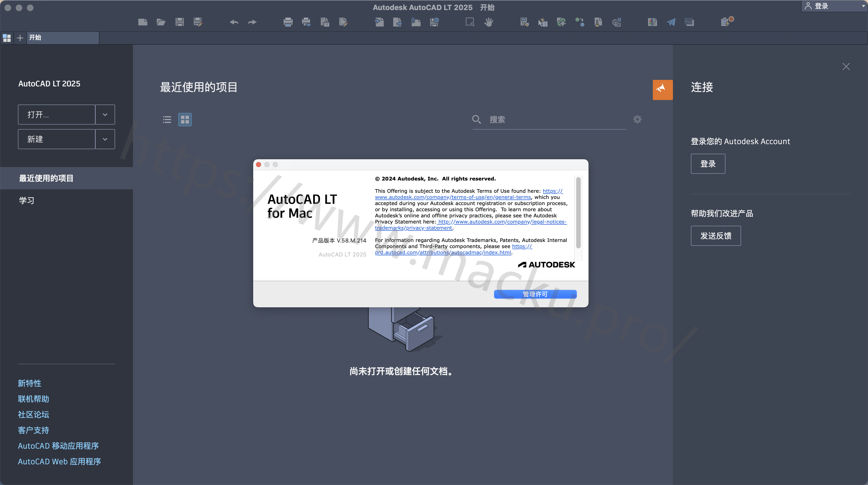Viewport: 868px width, 485px height.
Task: Click the Edit page setup icon
Action: pos(343,22)
